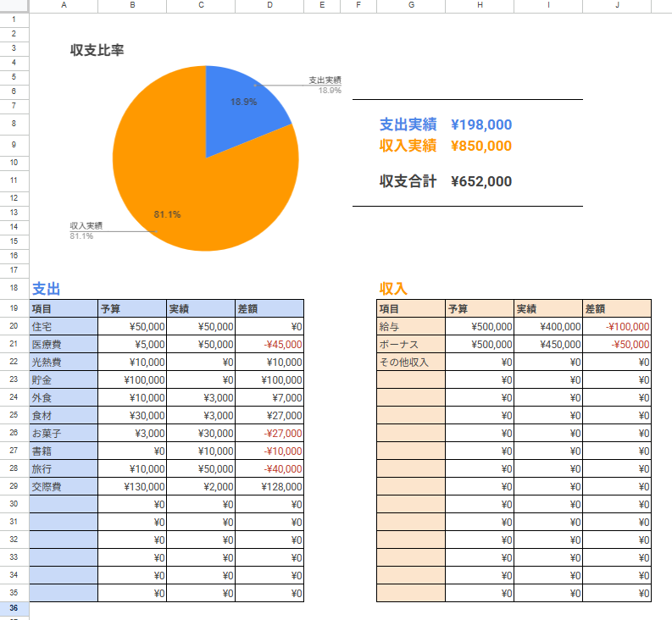
Task: Select row 36 header
Action: 14,609
